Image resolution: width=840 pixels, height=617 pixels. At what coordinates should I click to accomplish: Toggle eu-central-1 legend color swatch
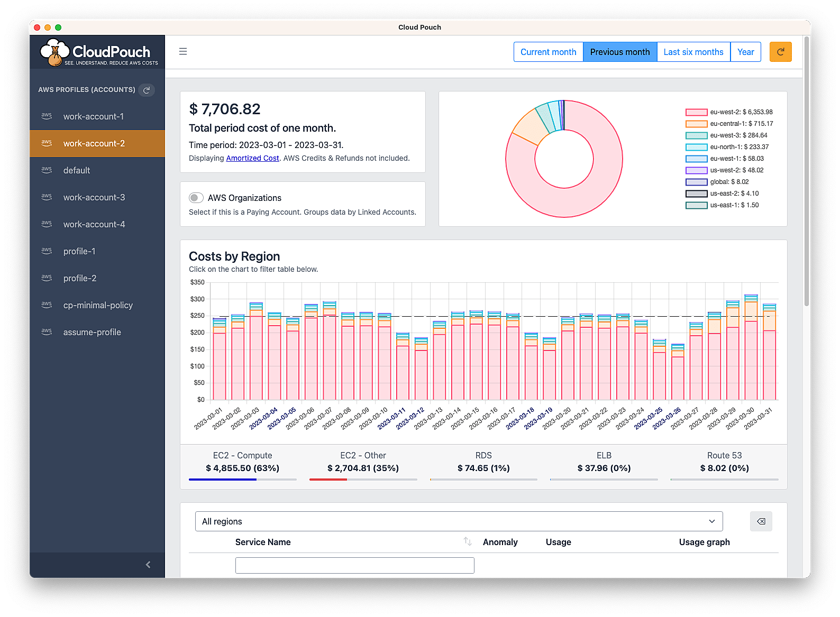pos(696,124)
